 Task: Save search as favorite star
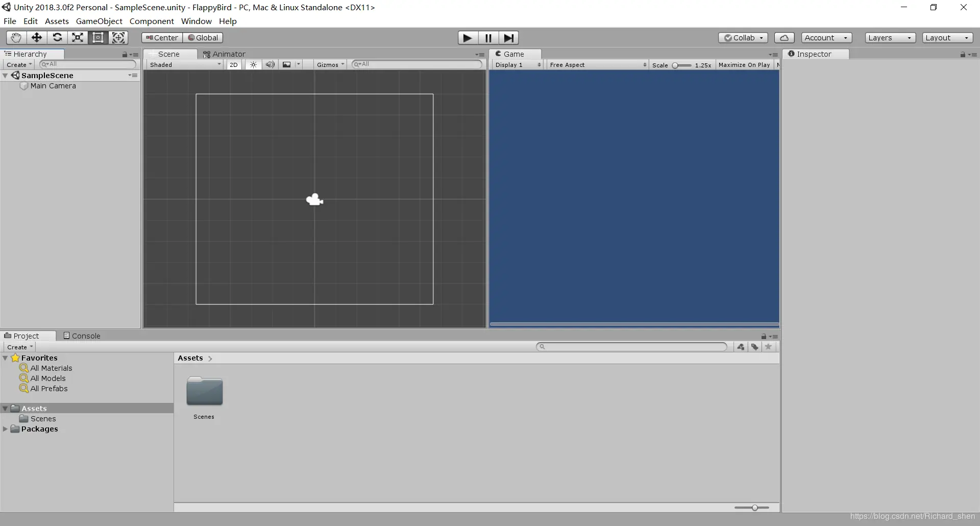768,347
